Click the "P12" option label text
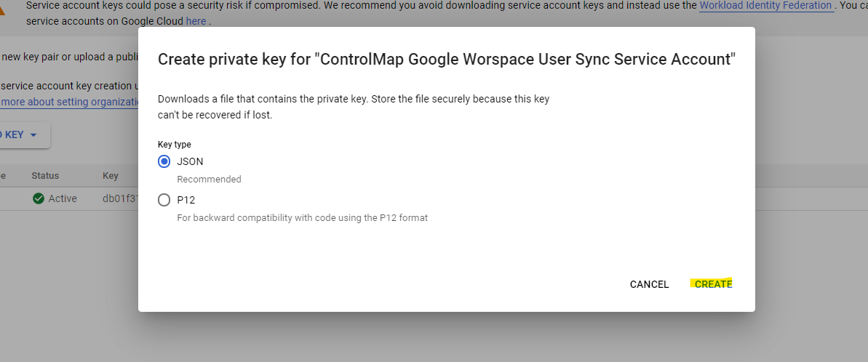Viewport: 868px width, 362px height. click(x=186, y=200)
